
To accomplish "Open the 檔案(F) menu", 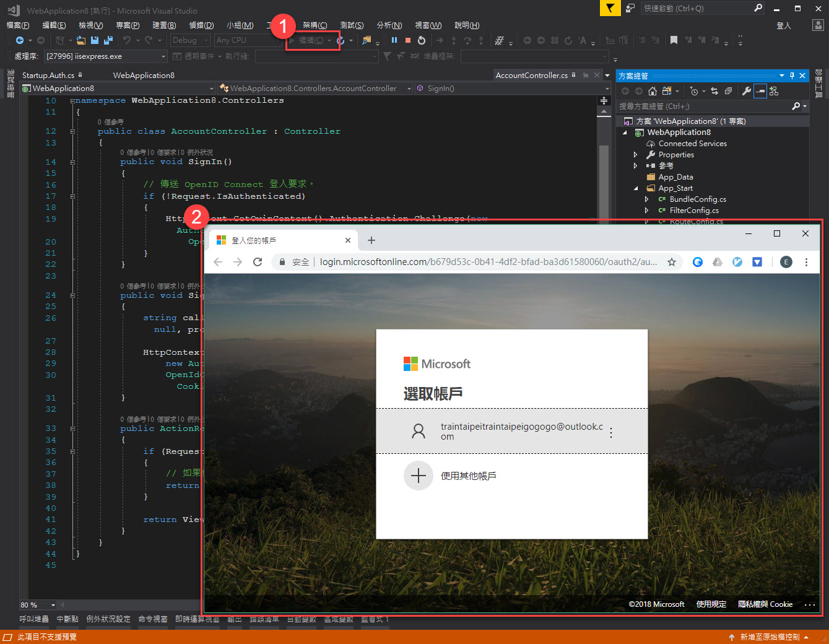I will point(17,25).
